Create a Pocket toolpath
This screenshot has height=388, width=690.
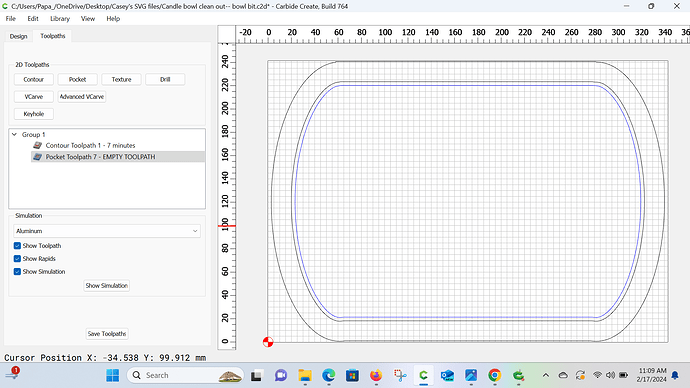click(x=77, y=79)
